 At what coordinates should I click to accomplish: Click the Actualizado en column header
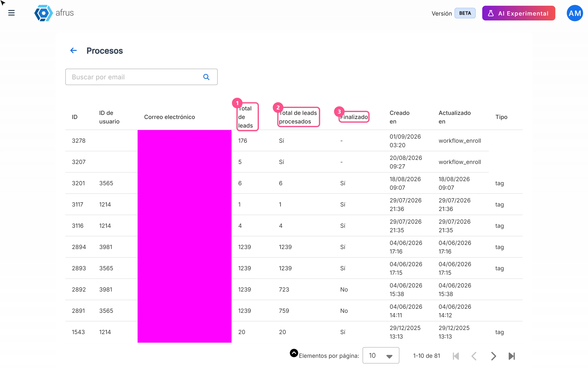click(x=454, y=117)
